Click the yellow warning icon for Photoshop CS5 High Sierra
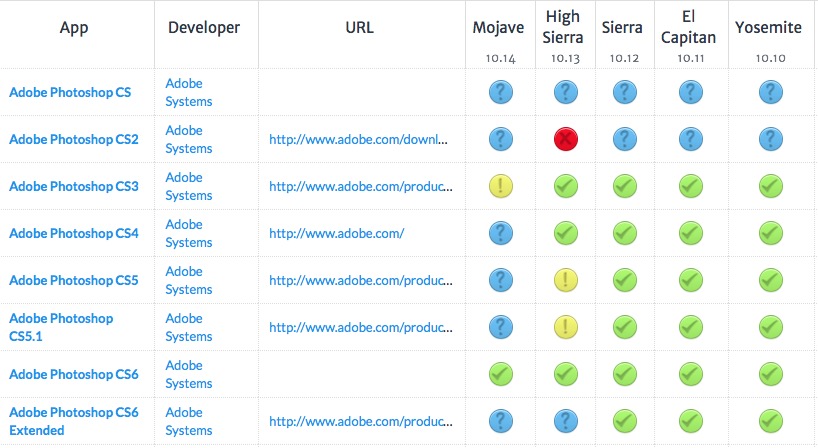 pos(567,280)
